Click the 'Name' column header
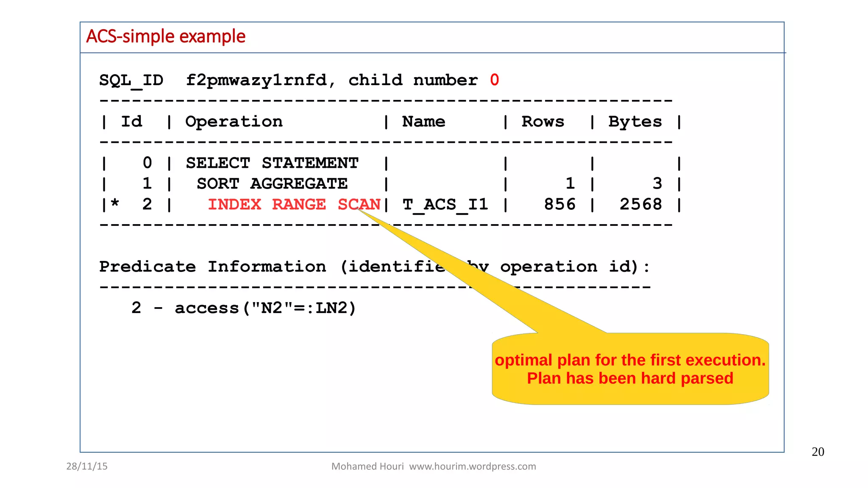The height and width of the screenshot is (488, 868). (423, 122)
